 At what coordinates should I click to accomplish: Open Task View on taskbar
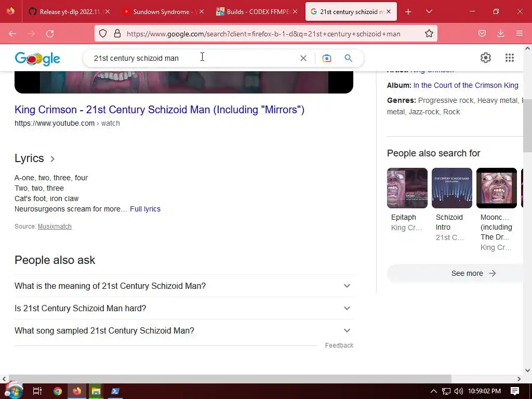point(37,391)
